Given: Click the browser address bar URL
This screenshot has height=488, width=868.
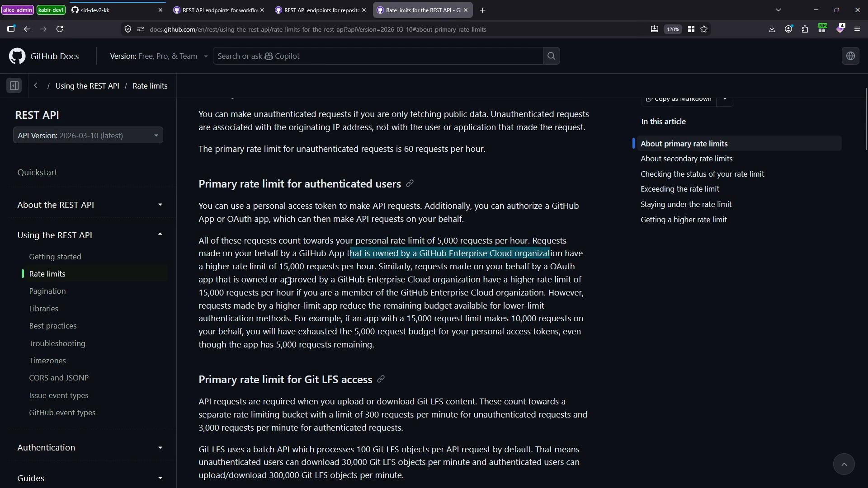Looking at the screenshot, I should [x=318, y=29].
